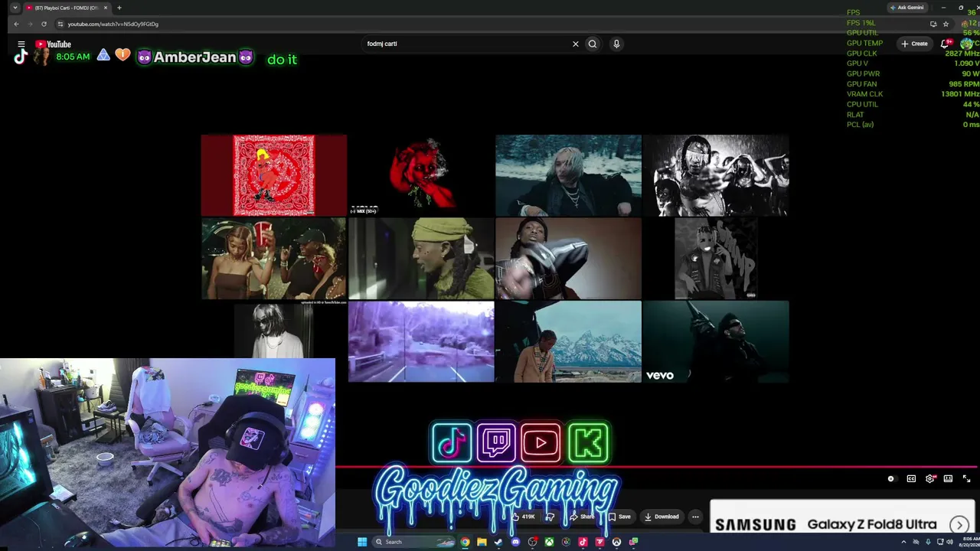Like the video with 419K likes
Image resolution: width=980 pixels, height=551 pixels.
click(523, 517)
